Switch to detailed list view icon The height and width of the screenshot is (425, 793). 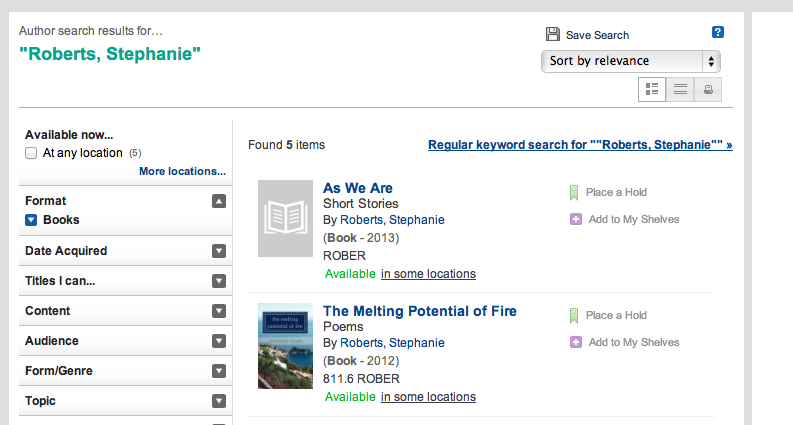pos(652,89)
